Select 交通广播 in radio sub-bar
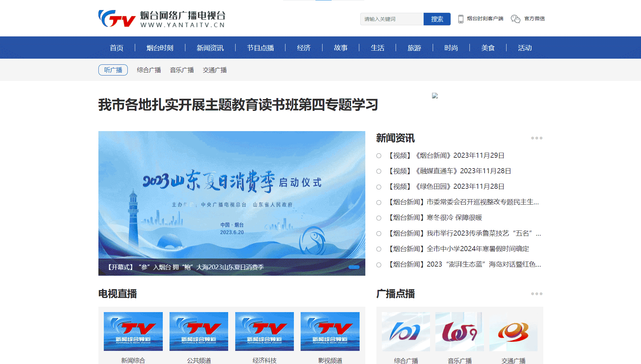Screen dimensions: 641x364 click(215, 70)
